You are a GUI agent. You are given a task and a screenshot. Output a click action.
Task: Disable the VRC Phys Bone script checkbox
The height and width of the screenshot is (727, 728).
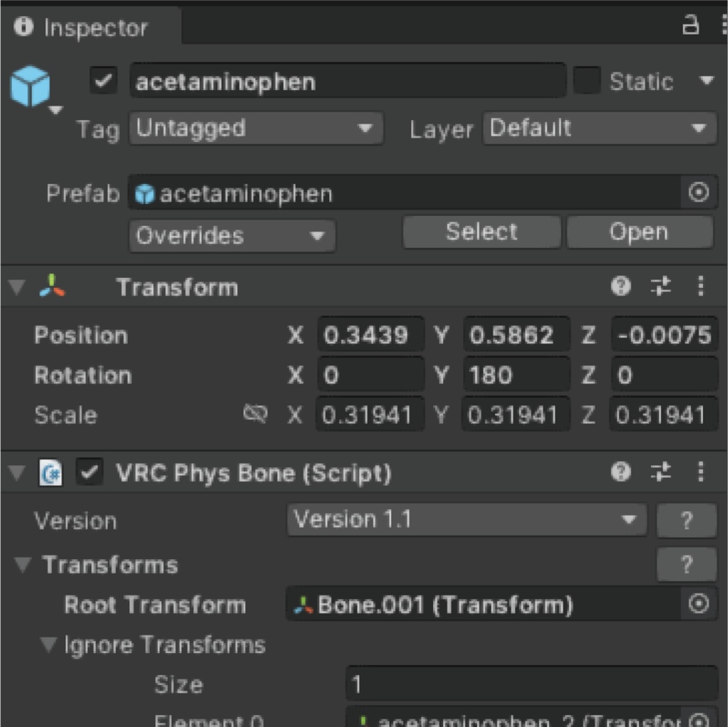tap(89, 472)
